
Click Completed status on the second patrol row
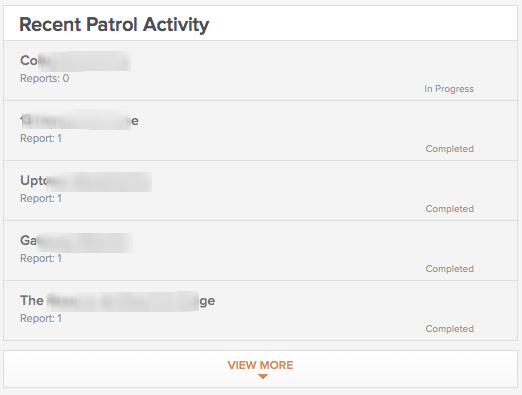tap(449, 149)
